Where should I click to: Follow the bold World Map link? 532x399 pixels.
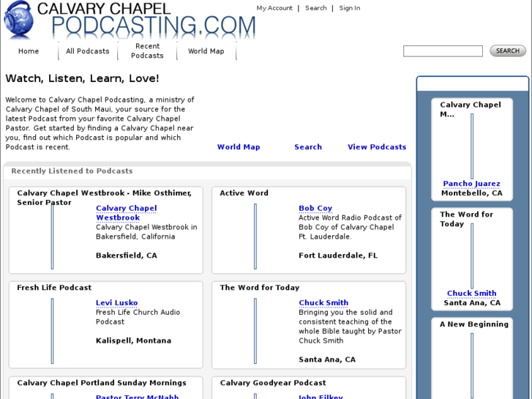pyautogui.click(x=239, y=147)
